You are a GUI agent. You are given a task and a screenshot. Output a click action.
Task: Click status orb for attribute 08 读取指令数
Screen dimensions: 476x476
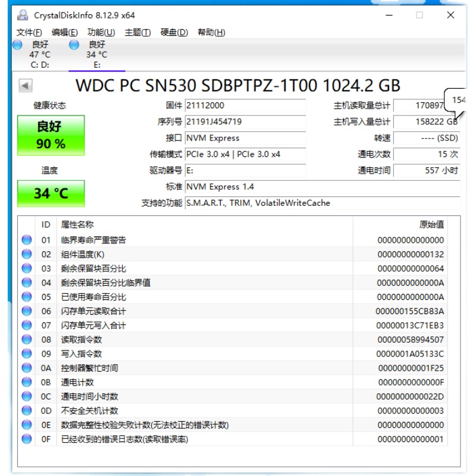[27, 339]
